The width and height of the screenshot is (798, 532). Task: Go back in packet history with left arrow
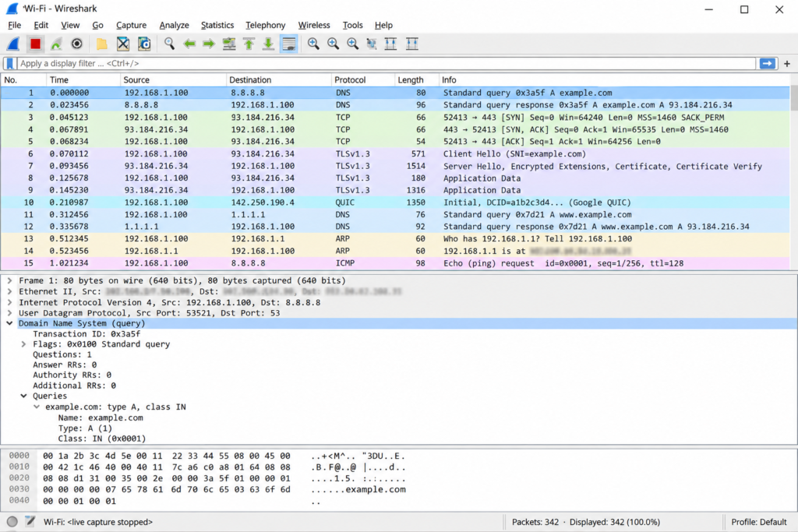coord(189,44)
